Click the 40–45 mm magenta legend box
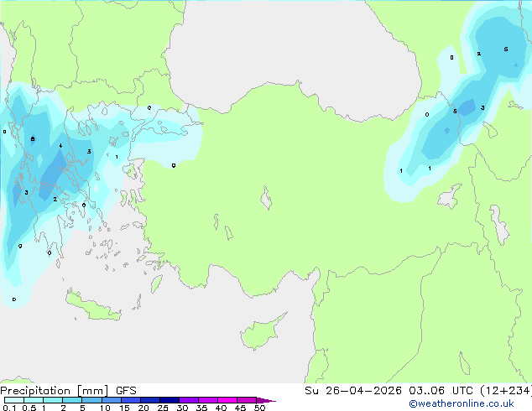The height and width of the screenshot is (411, 532). tap(227, 400)
